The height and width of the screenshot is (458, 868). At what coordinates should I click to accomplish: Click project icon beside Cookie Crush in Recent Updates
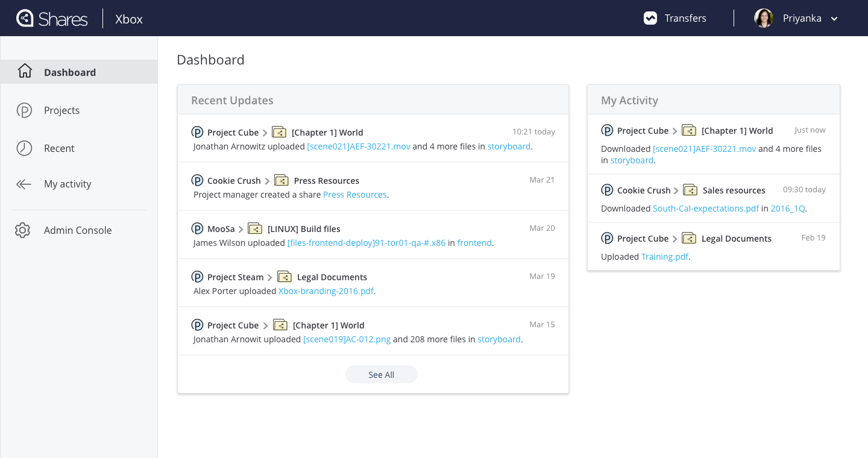197,180
